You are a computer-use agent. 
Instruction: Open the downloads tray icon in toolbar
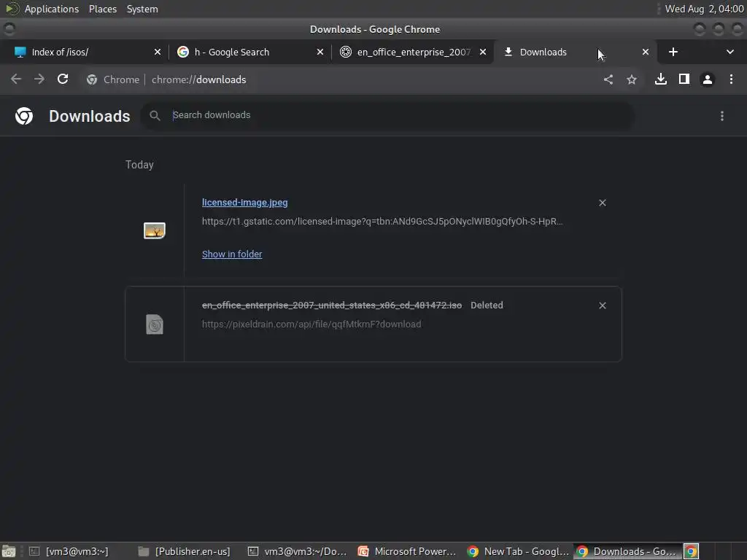click(661, 79)
